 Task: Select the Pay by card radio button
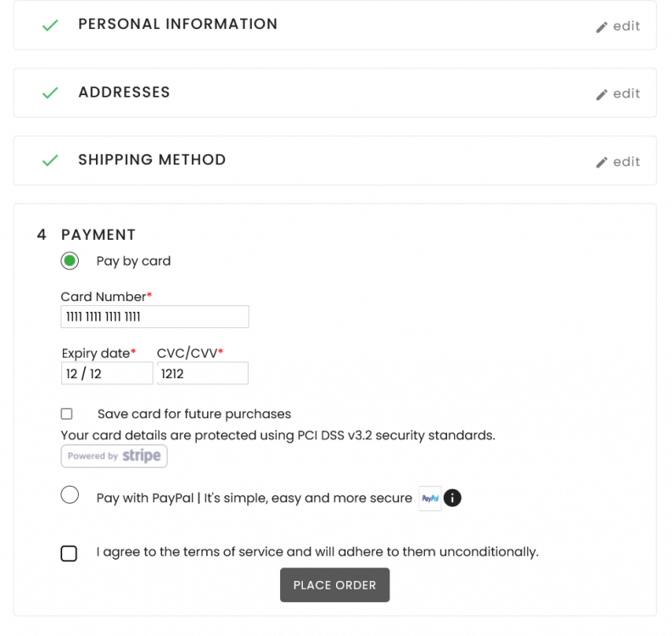(70, 260)
